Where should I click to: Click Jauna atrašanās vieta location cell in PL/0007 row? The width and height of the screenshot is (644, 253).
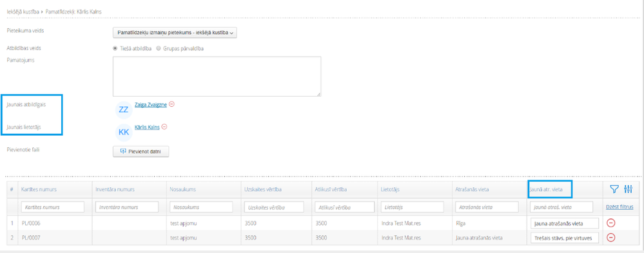tap(480, 238)
